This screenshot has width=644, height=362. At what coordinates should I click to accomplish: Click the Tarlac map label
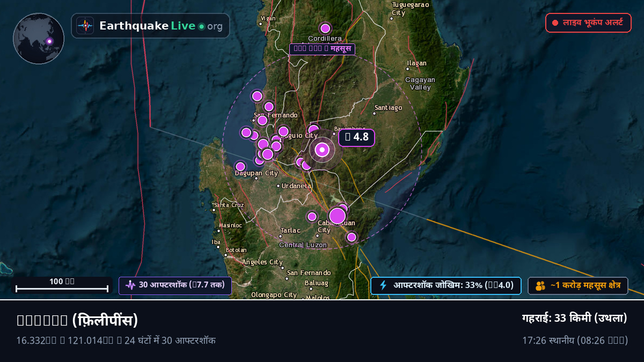point(290,231)
